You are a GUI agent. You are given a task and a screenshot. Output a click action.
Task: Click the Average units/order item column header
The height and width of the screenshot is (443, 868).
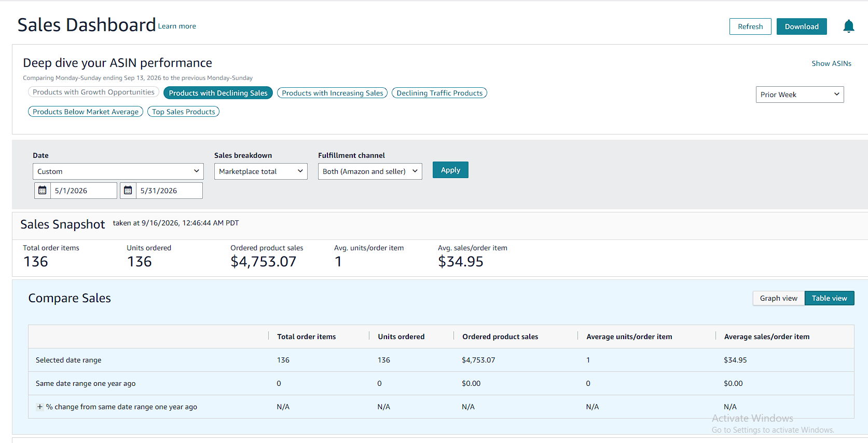click(x=629, y=337)
